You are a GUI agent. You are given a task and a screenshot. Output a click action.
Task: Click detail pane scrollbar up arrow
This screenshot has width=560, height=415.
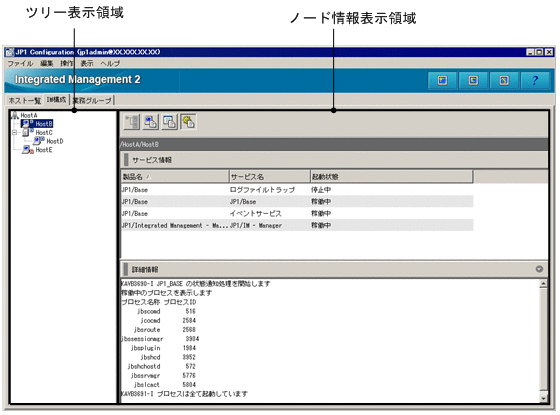pyautogui.click(x=543, y=284)
